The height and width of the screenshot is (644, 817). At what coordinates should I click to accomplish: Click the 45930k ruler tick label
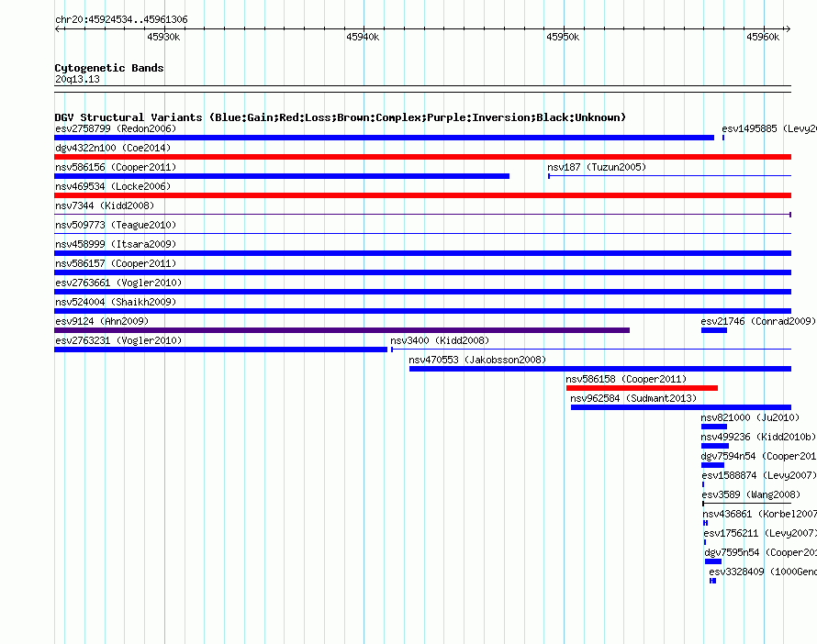point(163,37)
